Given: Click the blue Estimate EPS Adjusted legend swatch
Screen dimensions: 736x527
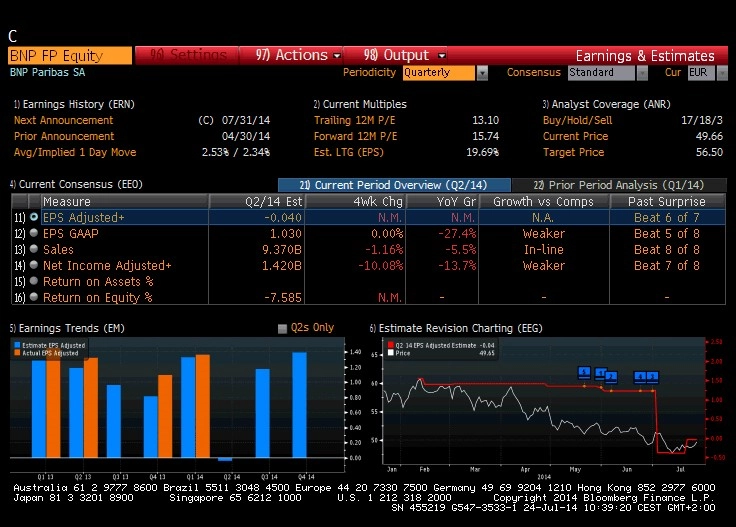Looking at the screenshot, I should (17, 345).
